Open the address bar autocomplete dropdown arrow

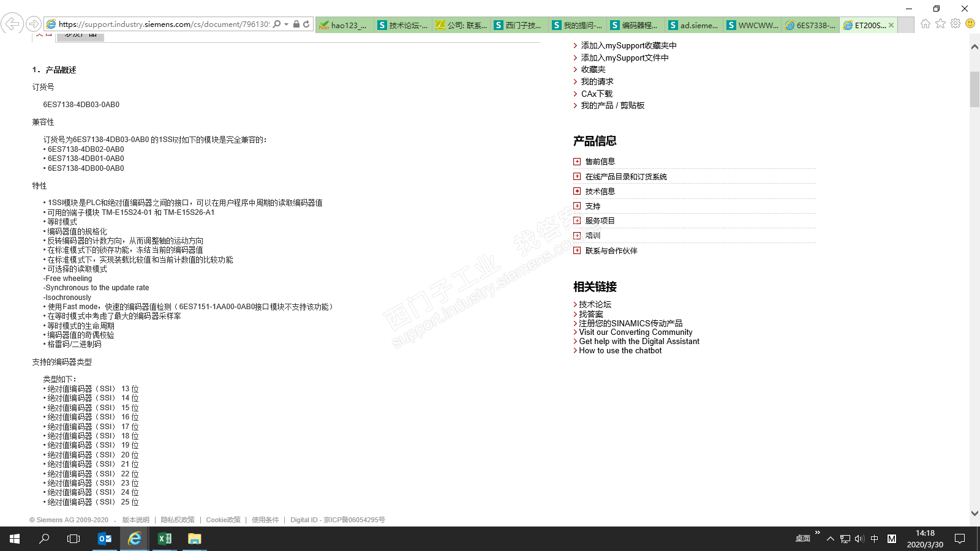pyautogui.click(x=286, y=24)
